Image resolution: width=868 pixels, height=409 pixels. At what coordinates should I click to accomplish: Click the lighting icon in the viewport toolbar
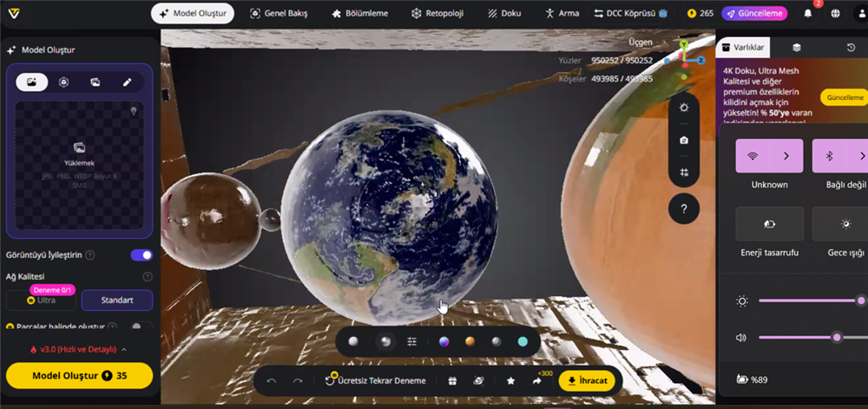click(x=684, y=108)
